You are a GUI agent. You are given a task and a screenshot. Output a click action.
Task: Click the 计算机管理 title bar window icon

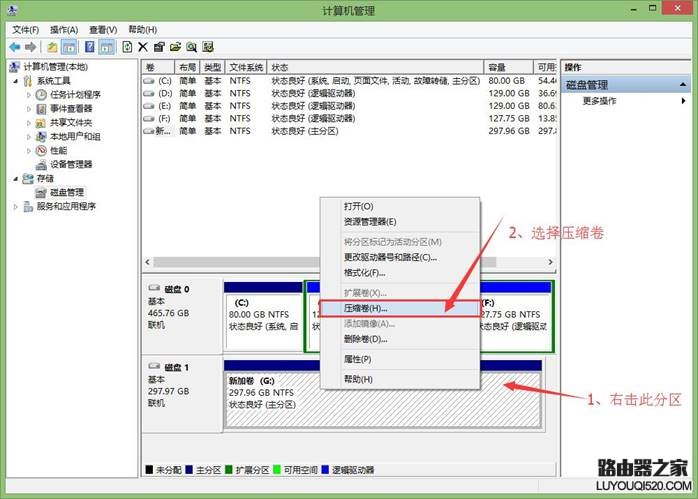point(13,10)
